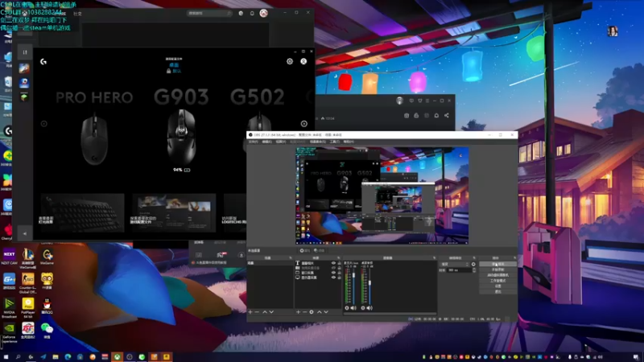Lock the 窗口采集 source row
Viewport: 644px width, 362px height.
pyautogui.click(x=339, y=273)
